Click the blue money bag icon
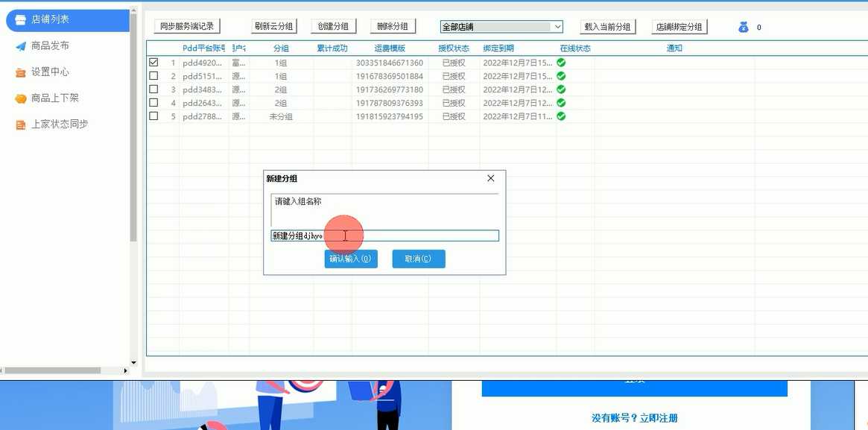This screenshot has height=430, width=868. click(744, 27)
